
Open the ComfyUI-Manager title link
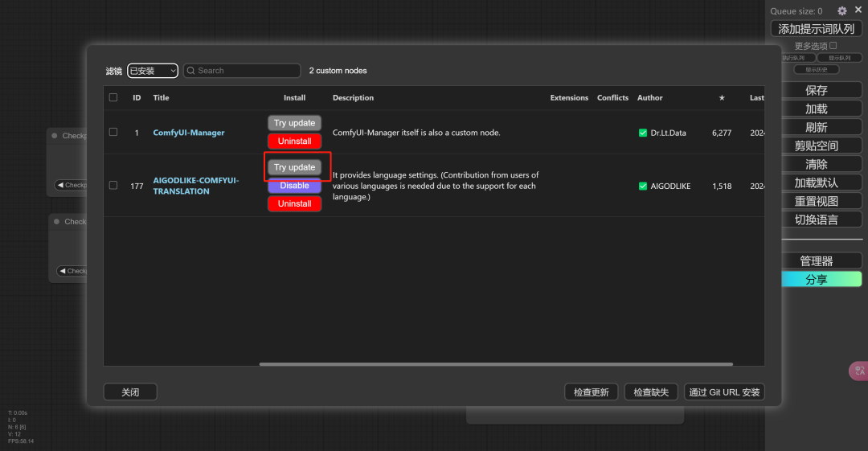189,133
